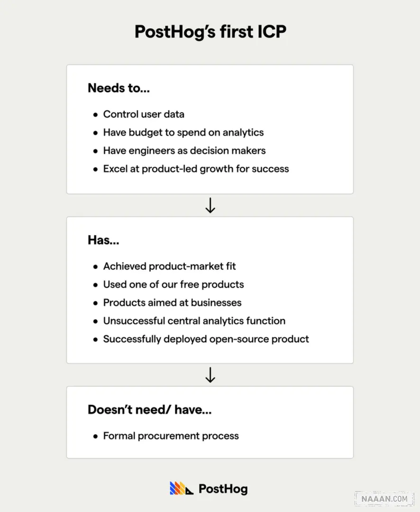The height and width of the screenshot is (512, 420).
Task: Click the down arrow below the Needs to card
Action: pyautogui.click(x=210, y=205)
